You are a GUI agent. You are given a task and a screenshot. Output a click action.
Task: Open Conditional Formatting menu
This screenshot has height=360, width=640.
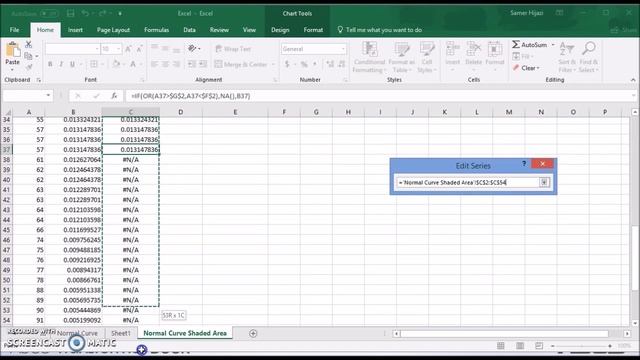click(x=369, y=57)
